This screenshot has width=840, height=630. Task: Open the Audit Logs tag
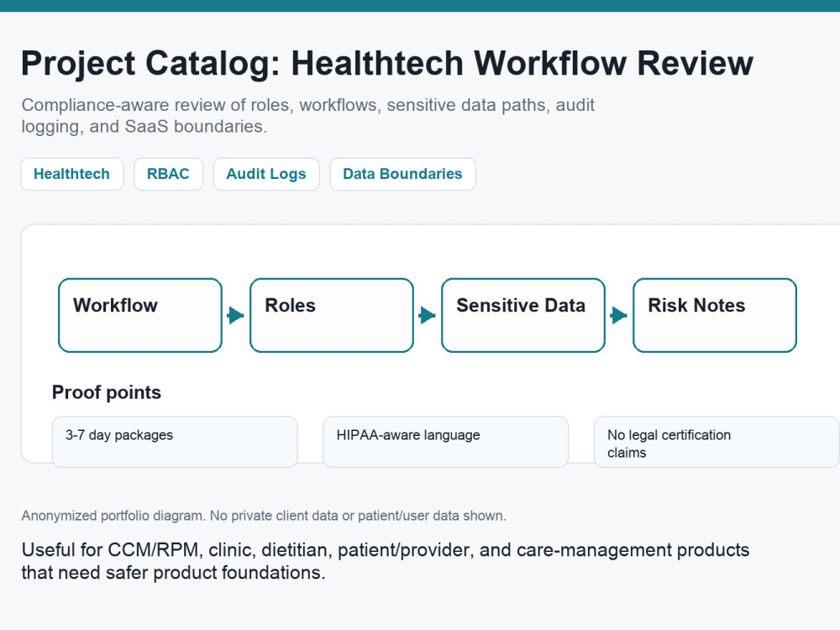tap(266, 174)
